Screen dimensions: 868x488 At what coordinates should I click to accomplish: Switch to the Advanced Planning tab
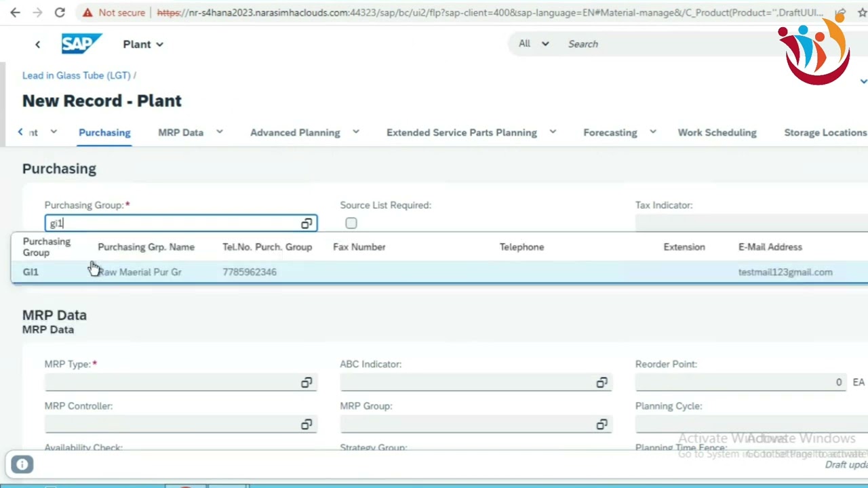pyautogui.click(x=295, y=132)
